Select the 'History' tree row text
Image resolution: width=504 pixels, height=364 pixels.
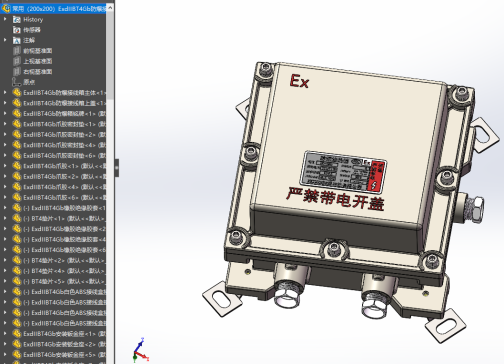point(33,20)
